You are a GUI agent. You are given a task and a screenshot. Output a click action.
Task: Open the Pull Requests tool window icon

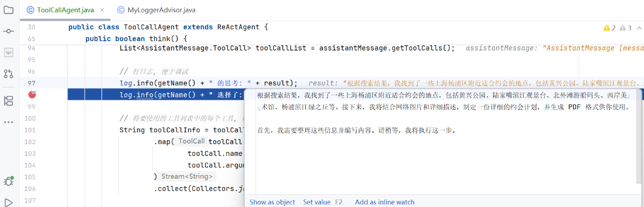pos(9,74)
